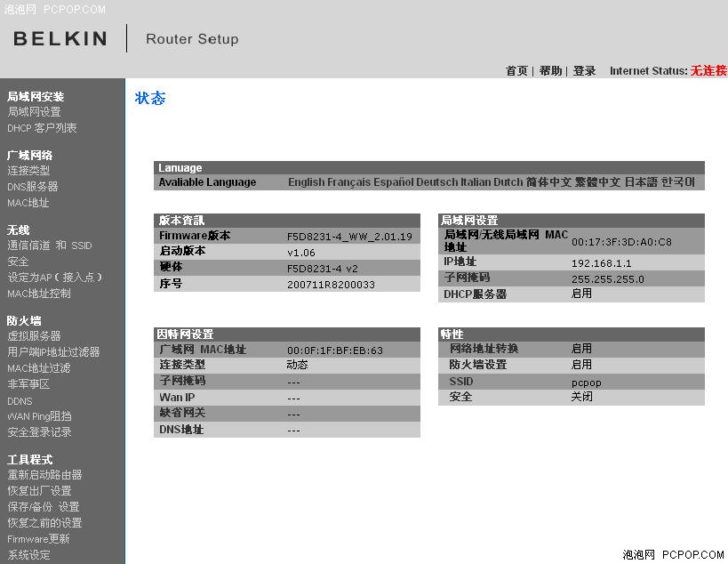Click the 登录 login link
This screenshot has height=564, width=728.
(x=584, y=71)
